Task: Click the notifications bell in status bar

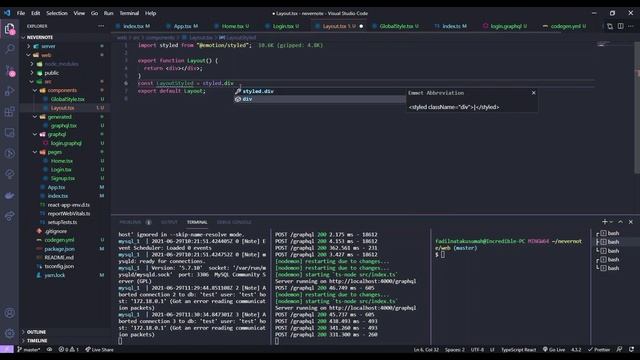Action: tap(631, 349)
